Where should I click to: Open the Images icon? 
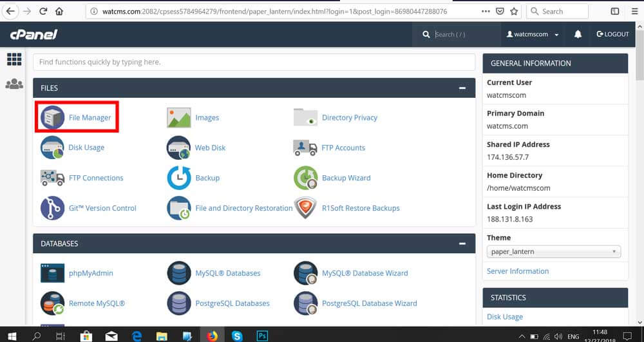tap(178, 117)
